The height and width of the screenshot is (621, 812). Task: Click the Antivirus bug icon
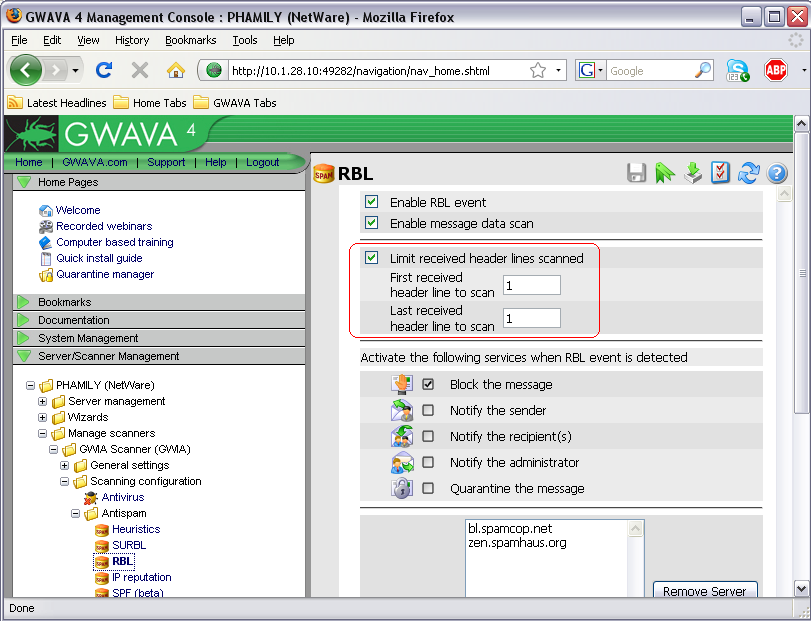click(x=91, y=498)
